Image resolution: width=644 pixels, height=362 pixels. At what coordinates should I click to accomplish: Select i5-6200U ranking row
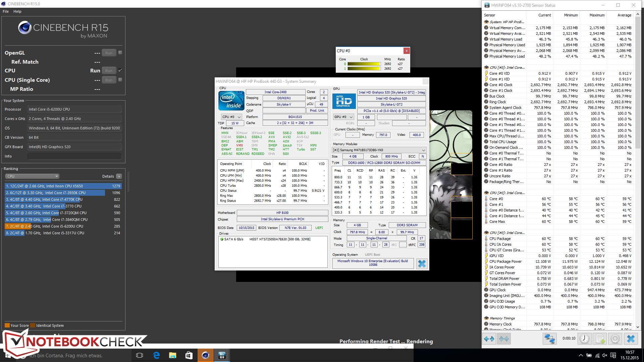pyautogui.click(x=63, y=226)
